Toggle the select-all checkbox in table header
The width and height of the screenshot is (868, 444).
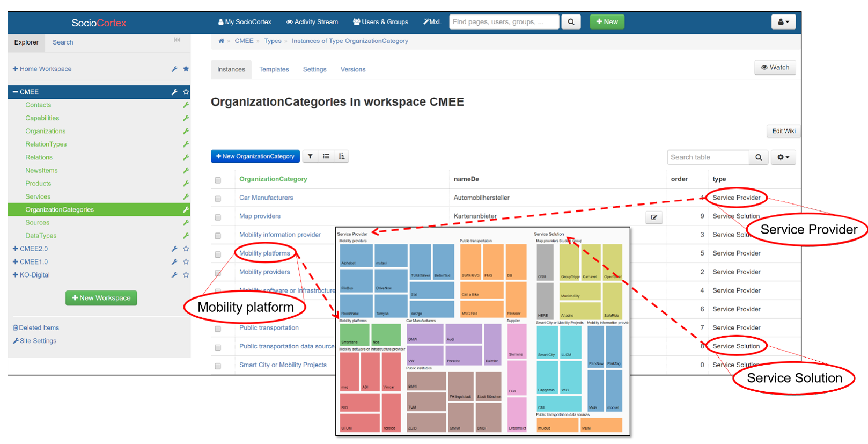click(218, 180)
